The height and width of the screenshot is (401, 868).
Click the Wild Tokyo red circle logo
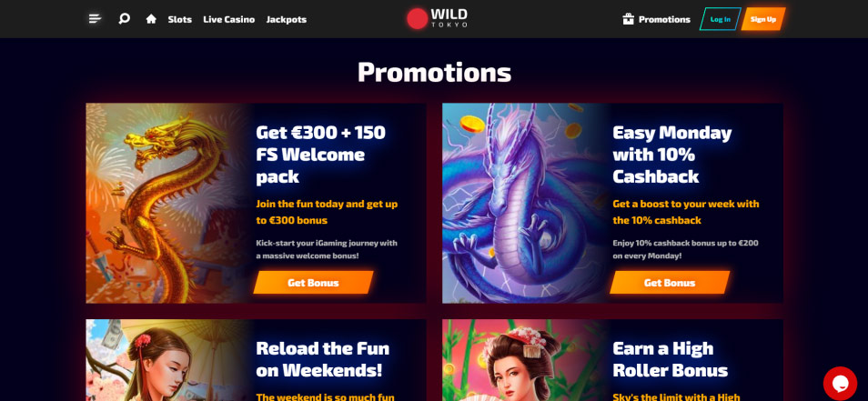(417, 18)
